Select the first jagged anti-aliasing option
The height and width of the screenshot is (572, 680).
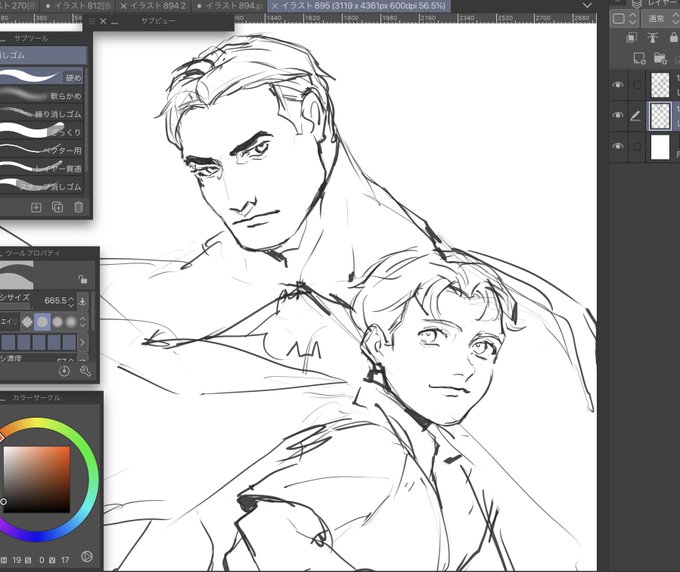(27, 322)
